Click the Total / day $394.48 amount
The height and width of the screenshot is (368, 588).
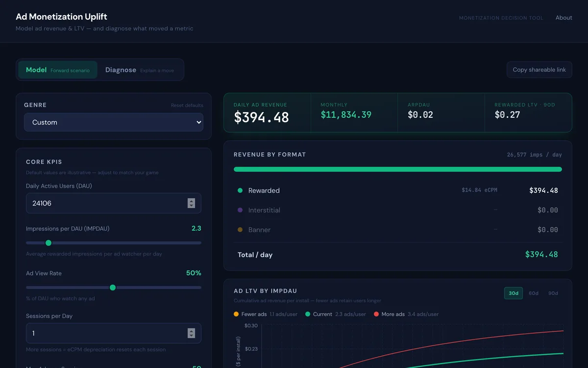pyautogui.click(x=541, y=254)
